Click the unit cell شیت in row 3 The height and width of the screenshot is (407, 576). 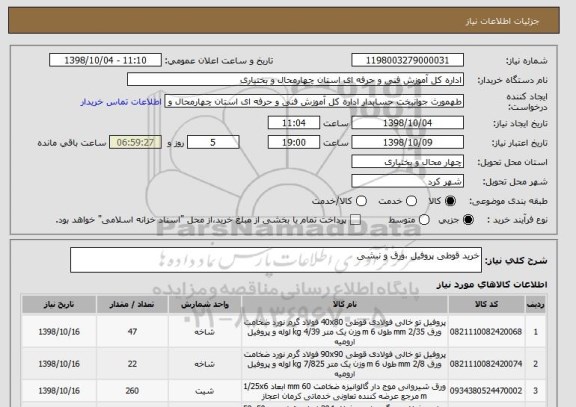pyautogui.click(x=205, y=391)
